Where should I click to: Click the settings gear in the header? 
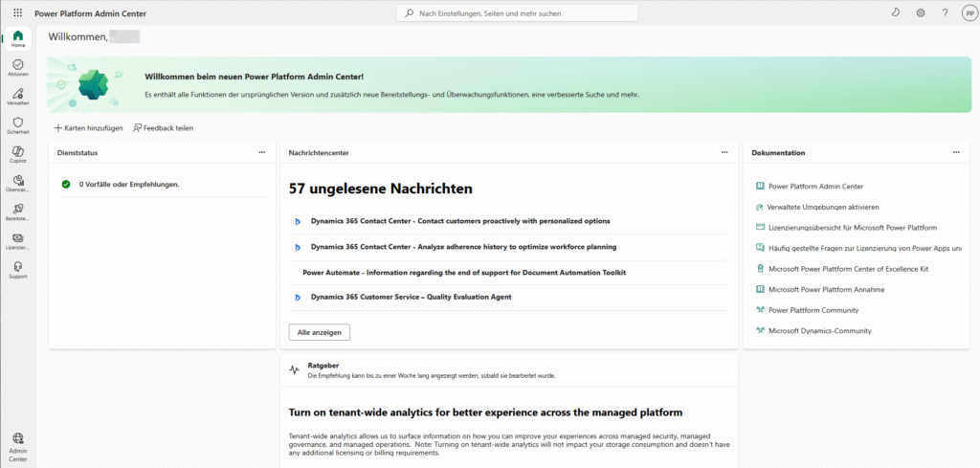pyautogui.click(x=921, y=13)
